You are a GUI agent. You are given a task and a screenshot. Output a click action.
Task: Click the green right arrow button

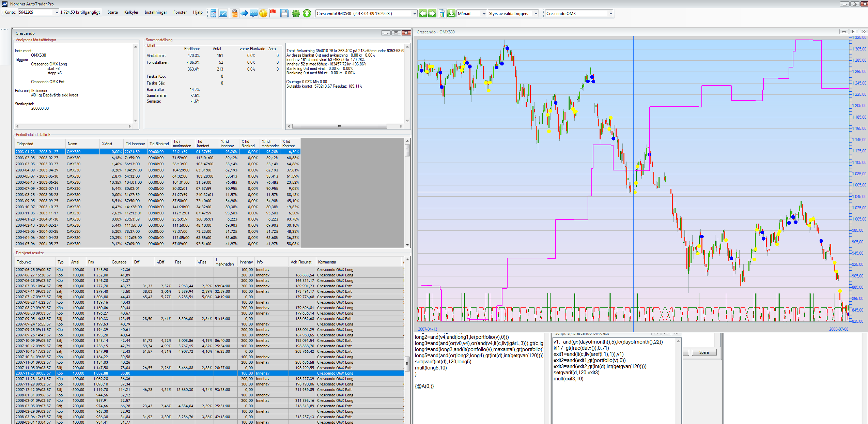point(432,14)
